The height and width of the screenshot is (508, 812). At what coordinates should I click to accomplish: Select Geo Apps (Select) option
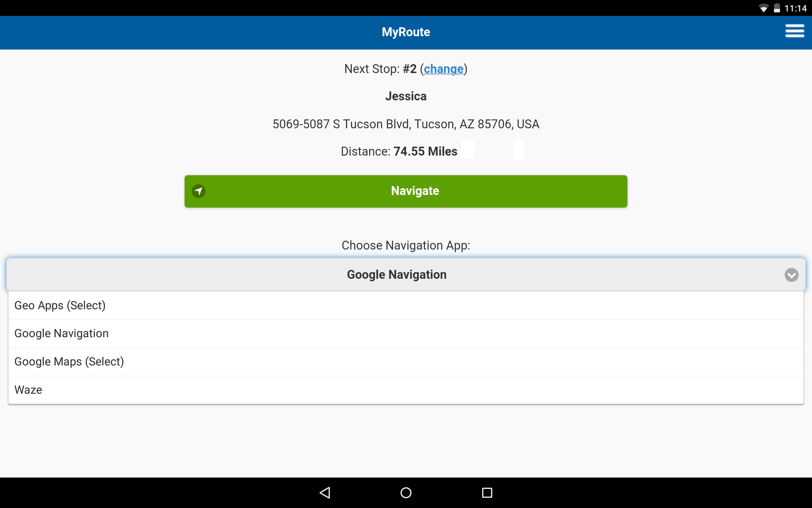[x=406, y=305]
